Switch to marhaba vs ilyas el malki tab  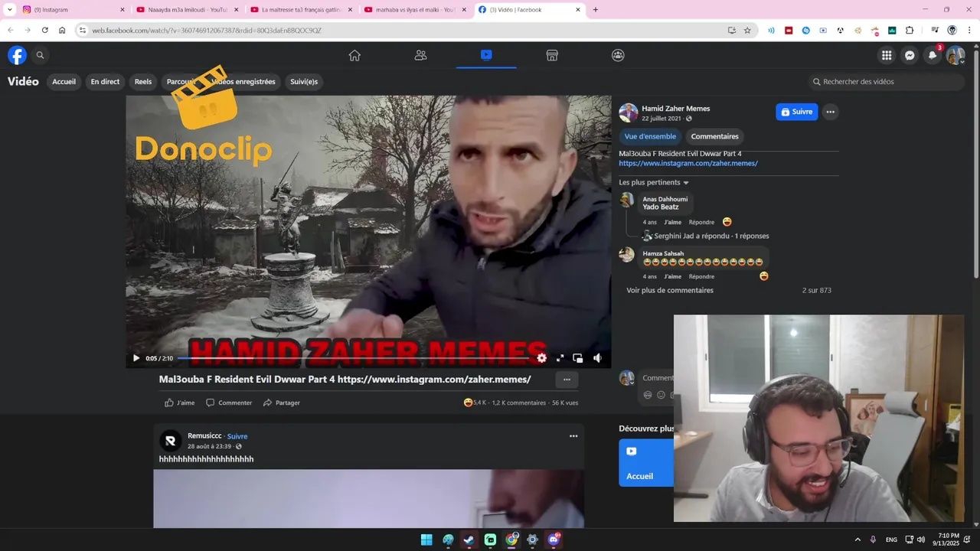[x=416, y=9]
